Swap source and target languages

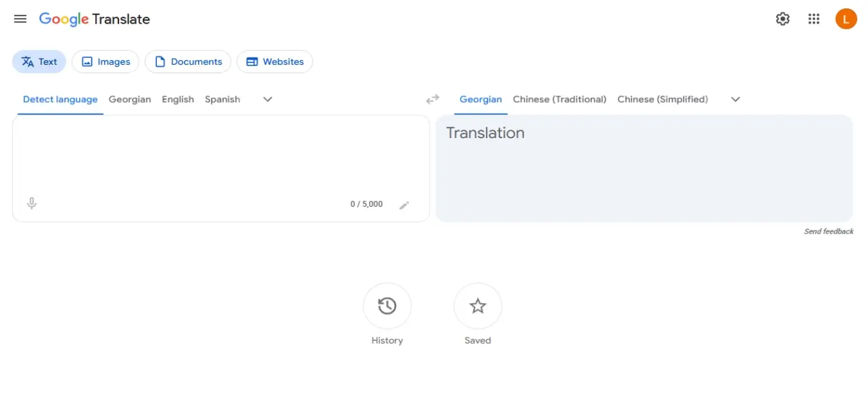(433, 99)
